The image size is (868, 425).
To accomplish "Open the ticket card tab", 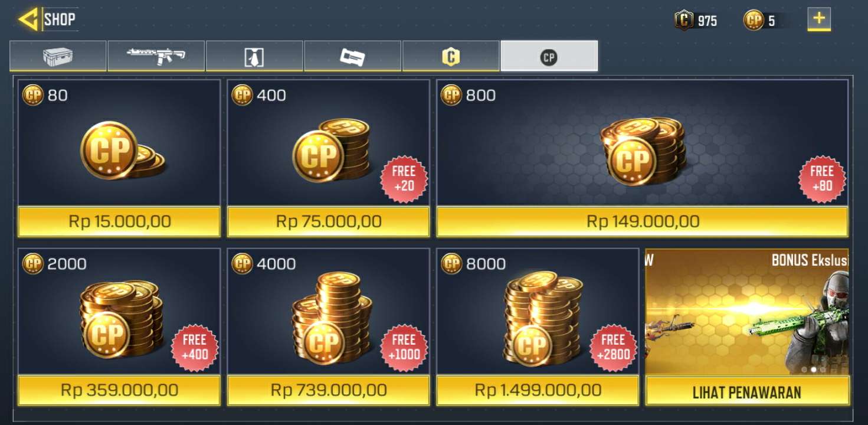I will tap(352, 56).
